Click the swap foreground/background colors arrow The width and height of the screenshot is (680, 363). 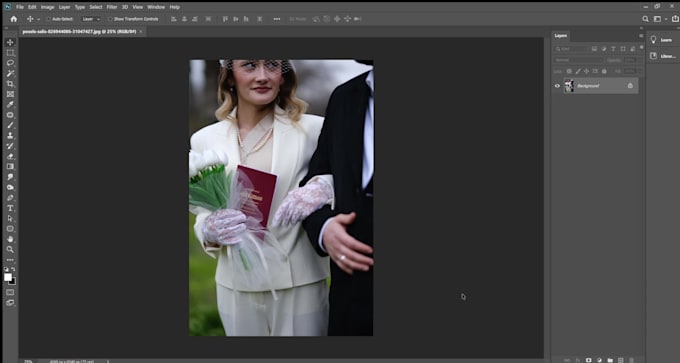click(13, 269)
